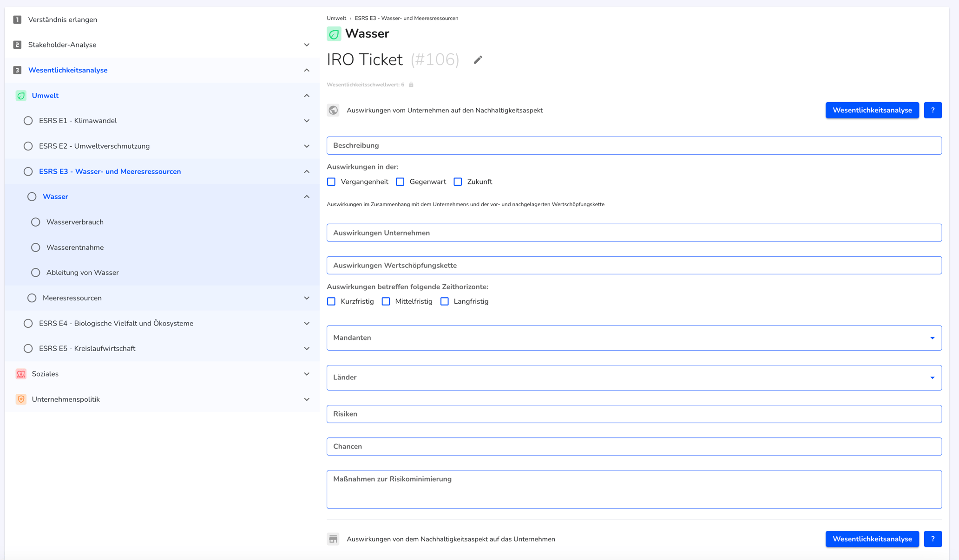The width and height of the screenshot is (959, 560).
Task: Open the Mandanten dropdown
Action: 634,338
